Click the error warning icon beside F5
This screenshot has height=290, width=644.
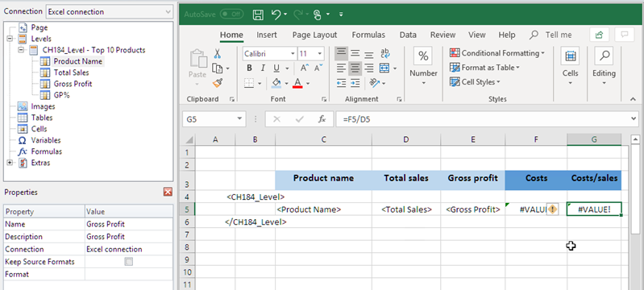(x=553, y=209)
